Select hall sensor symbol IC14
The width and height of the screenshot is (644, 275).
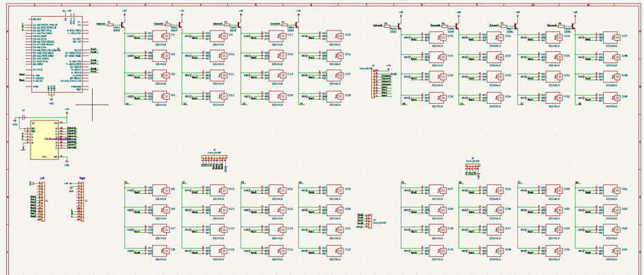click(x=218, y=210)
